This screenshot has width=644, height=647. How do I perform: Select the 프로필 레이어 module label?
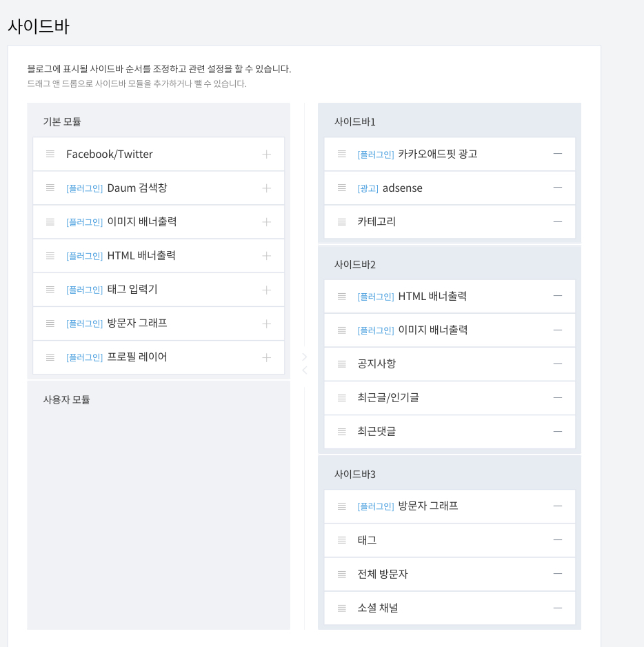click(x=137, y=357)
